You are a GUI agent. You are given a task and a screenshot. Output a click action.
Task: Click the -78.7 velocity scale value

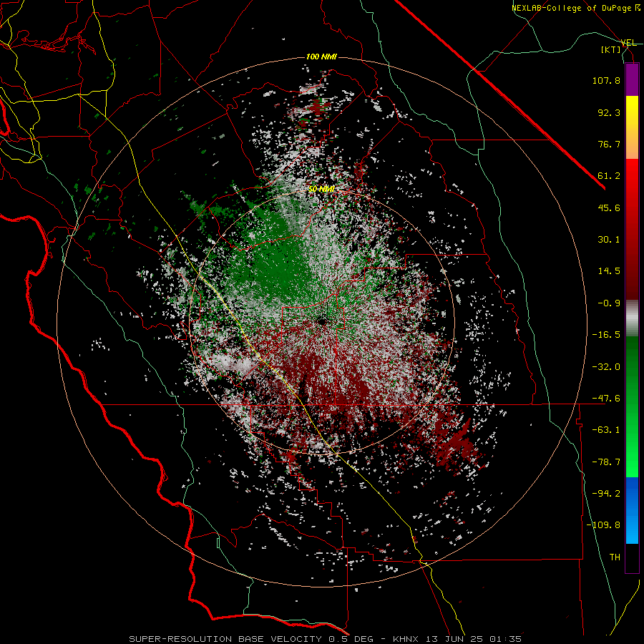(606, 462)
